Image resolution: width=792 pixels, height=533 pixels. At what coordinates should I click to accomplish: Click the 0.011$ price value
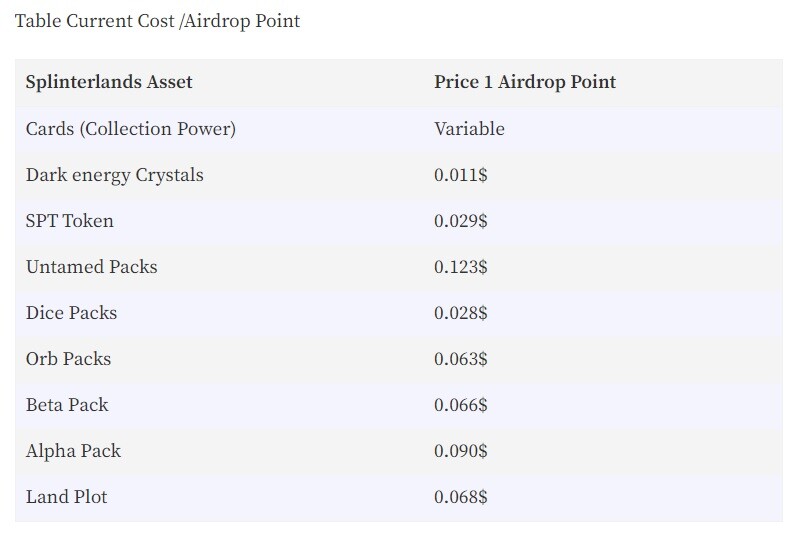click(x=461, y=175)
